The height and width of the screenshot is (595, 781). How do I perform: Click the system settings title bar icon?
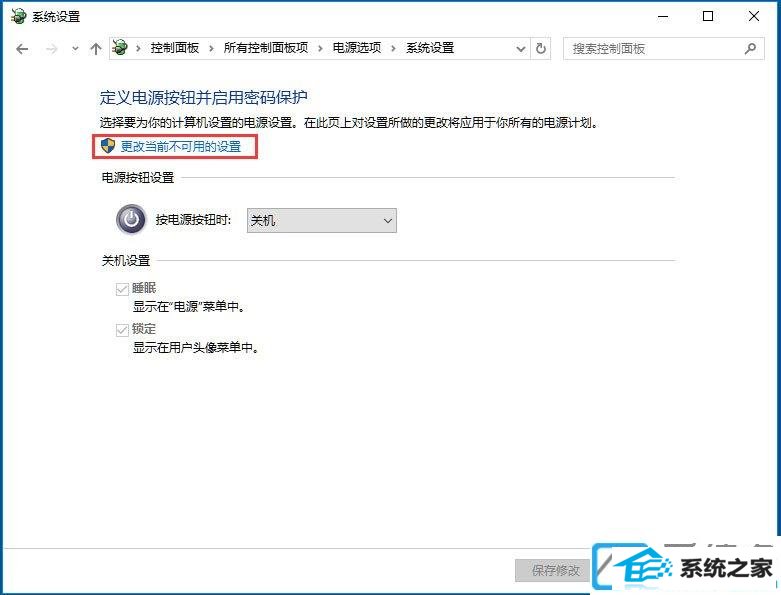18,16
